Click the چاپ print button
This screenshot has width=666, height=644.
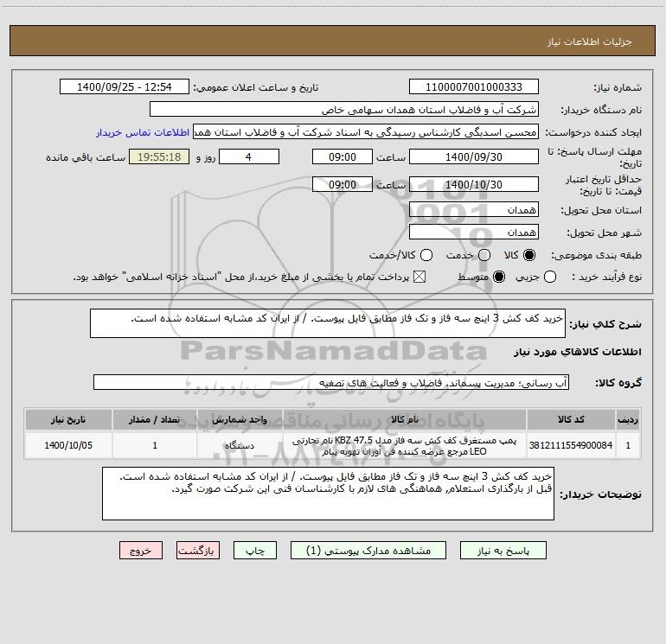(255, 551)
